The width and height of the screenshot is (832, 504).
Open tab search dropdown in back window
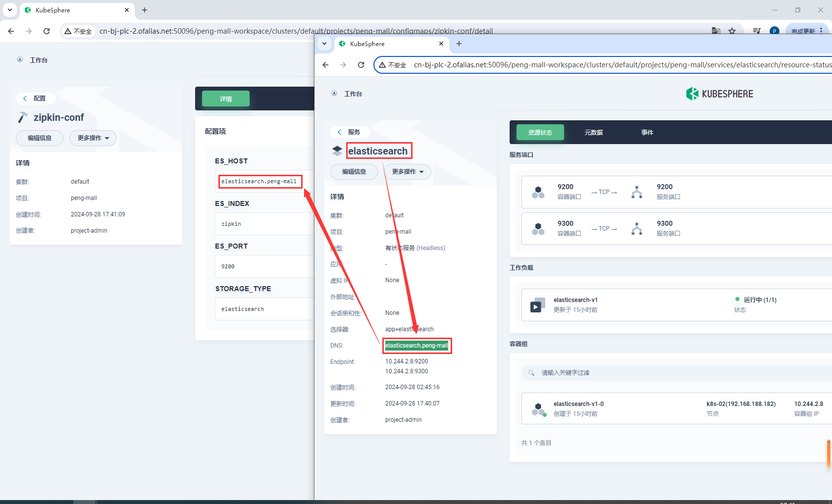(x=10, y=10)
